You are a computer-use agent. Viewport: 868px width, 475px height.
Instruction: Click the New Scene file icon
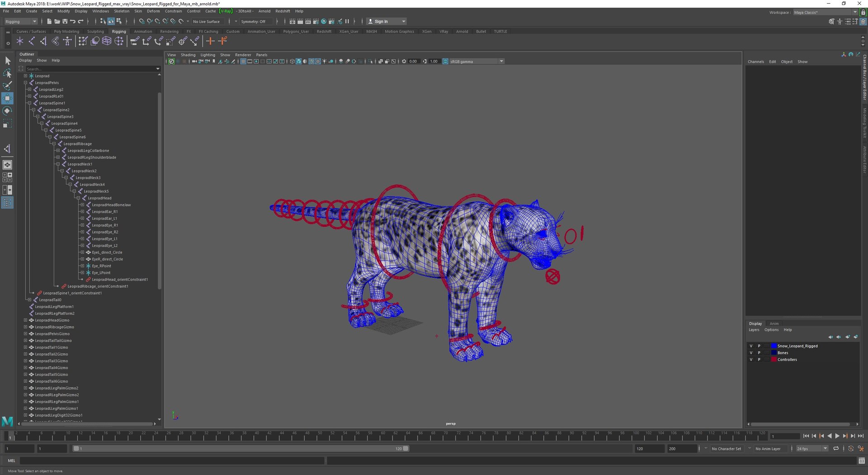point(49,21)
